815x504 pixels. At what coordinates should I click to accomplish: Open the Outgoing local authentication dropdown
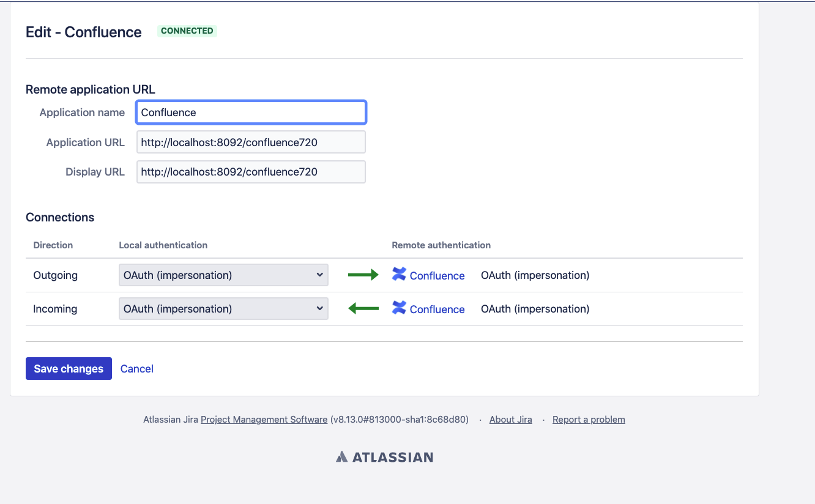[x=223, y=275]
